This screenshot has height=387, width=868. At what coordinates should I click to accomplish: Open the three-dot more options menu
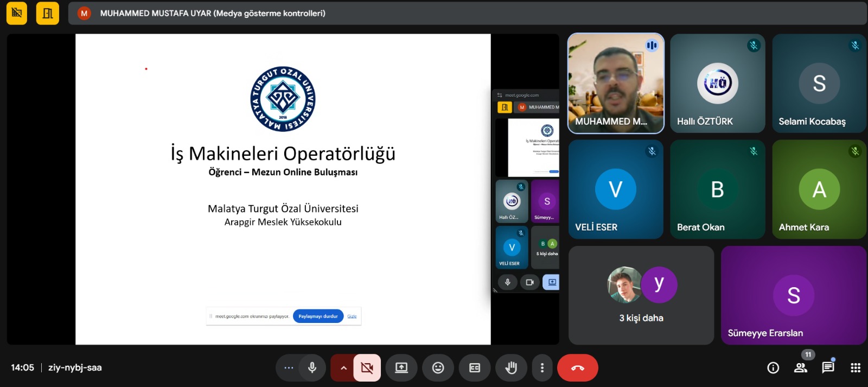click(x=542, y=368)
